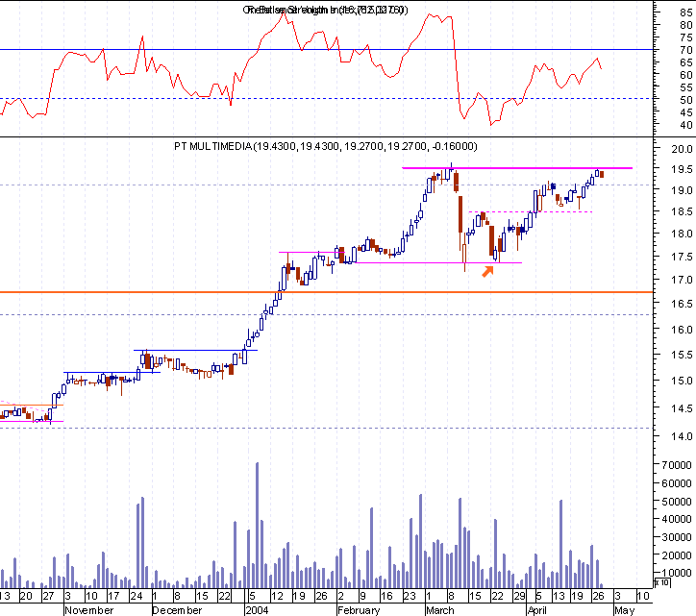696x616 pixels.
Task: Select the November month label on axis
Action: pos(89,610)
